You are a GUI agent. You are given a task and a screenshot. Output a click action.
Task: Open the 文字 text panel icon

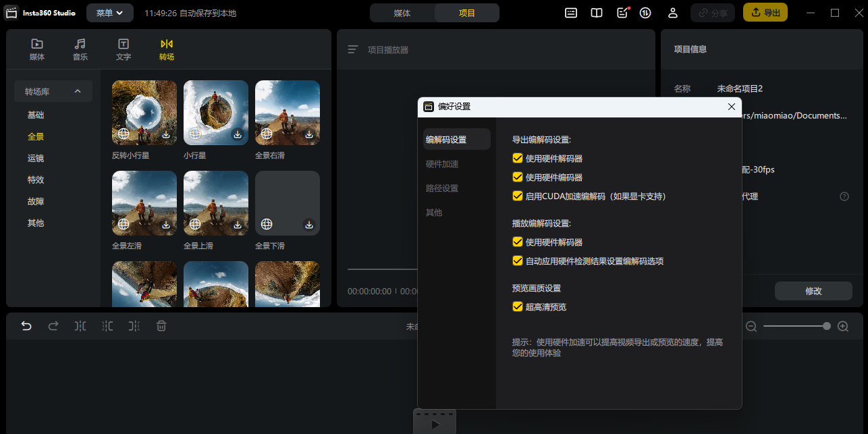point(124,49)
